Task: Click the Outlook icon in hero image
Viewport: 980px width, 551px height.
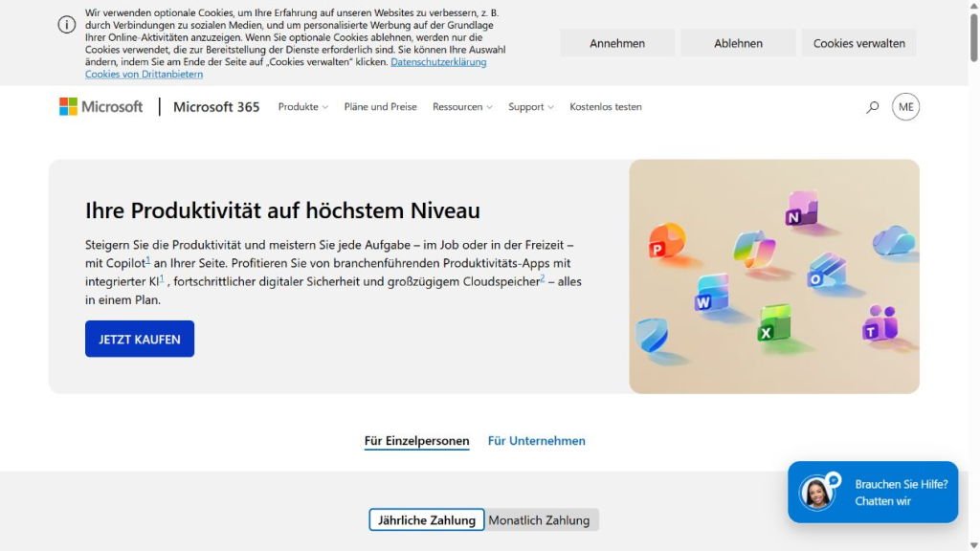Action: (x=826, y=270)
